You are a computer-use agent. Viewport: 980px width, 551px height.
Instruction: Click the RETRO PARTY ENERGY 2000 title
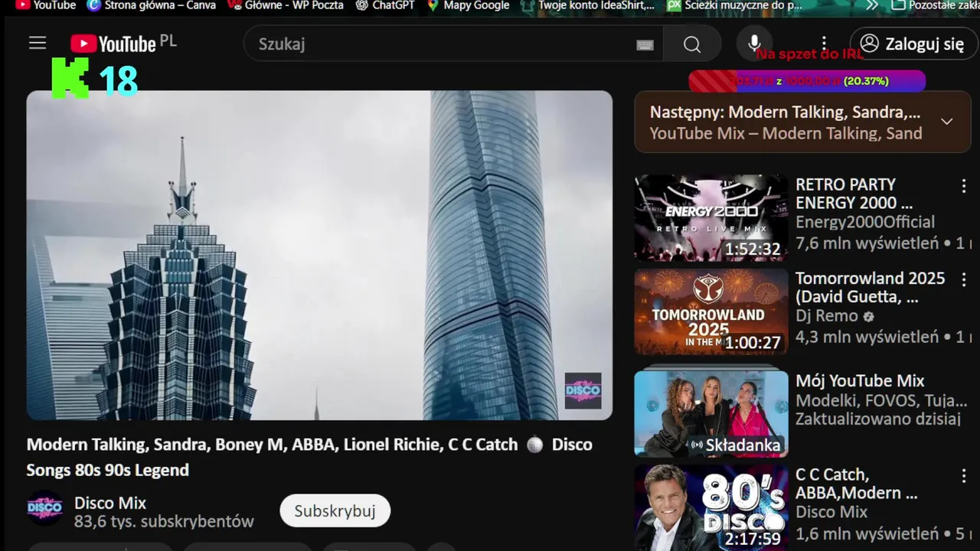[x=854, y=194]
